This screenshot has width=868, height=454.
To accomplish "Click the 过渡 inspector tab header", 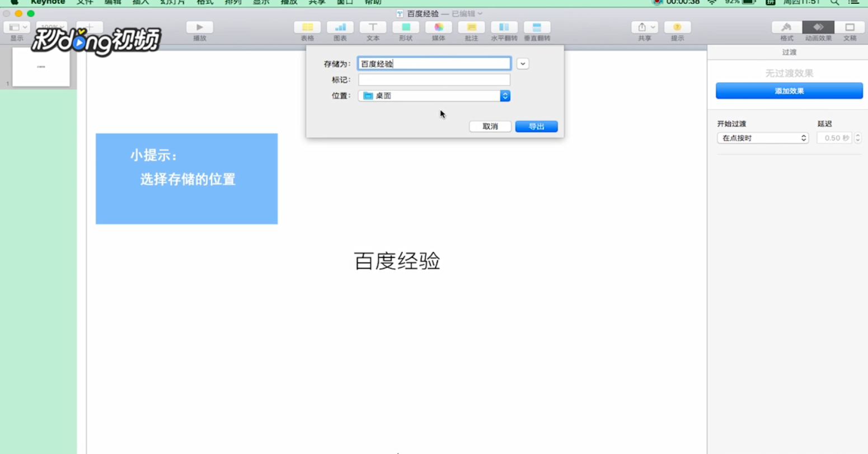I will click(x=789, y=52).
